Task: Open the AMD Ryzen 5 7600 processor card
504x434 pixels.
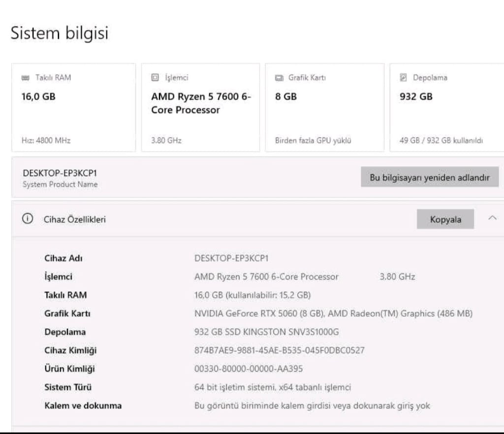Action: coord(201,107)
